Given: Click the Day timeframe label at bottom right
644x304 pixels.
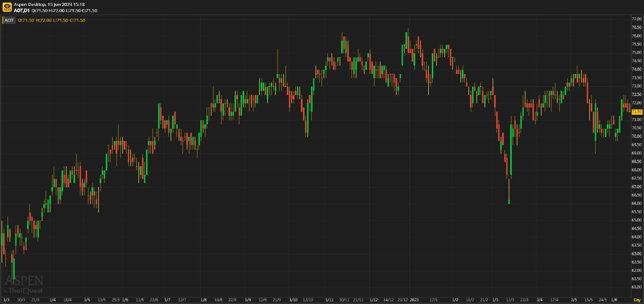Looking at the screenshot, I should (x=637, y=300).
